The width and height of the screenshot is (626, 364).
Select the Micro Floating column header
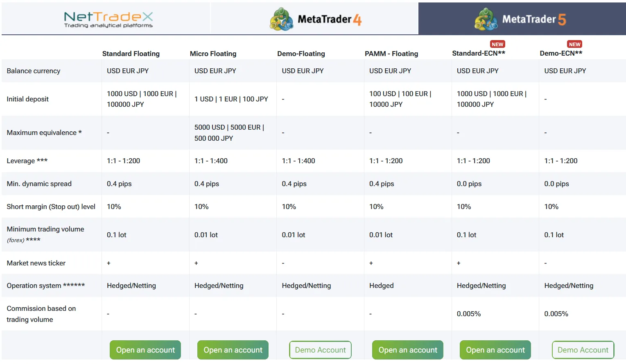(x=213, y=54)
